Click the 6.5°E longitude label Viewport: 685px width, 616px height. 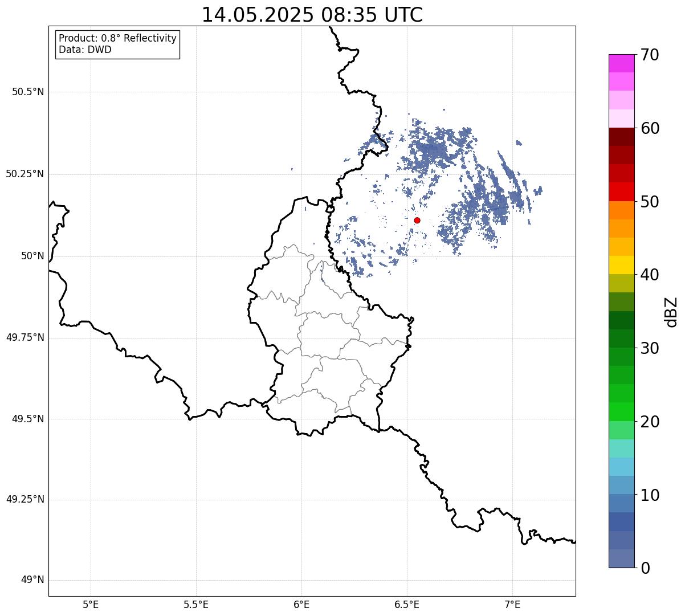coord(407,604)
